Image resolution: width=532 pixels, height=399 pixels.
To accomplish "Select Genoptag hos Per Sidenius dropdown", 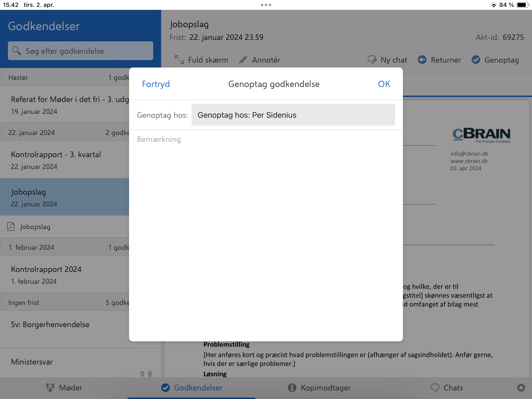I will point(293,115).
